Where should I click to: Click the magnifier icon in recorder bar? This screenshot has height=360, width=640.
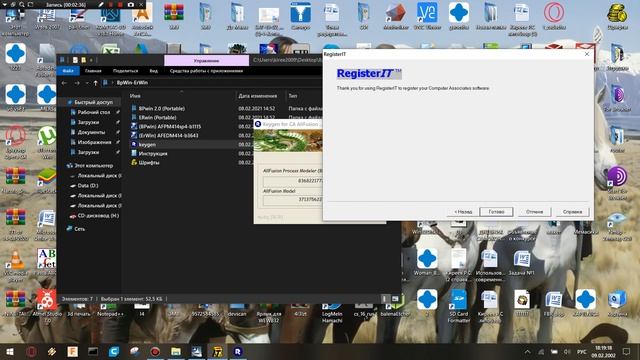22,4
